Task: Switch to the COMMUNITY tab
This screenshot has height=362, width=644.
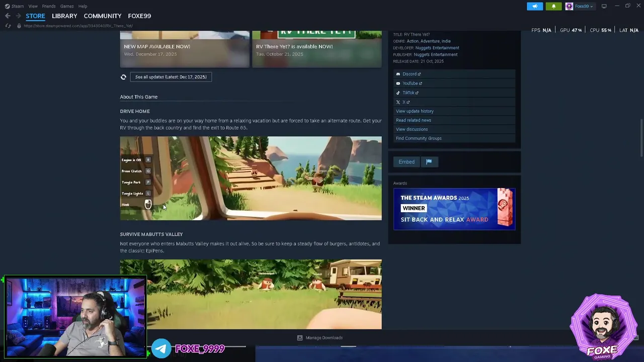Action: pyautogui.click(x=103, y=16)
